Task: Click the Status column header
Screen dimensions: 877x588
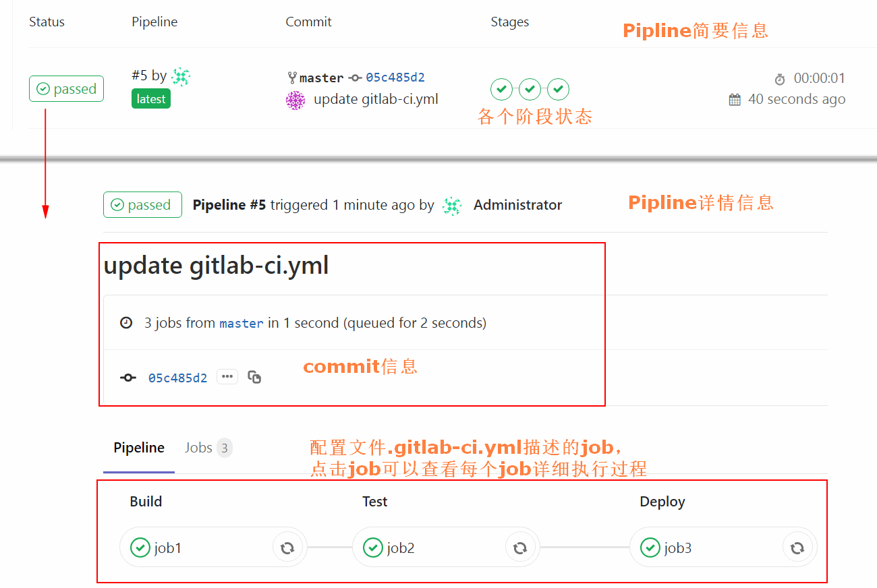Action: tap(47, 22)
